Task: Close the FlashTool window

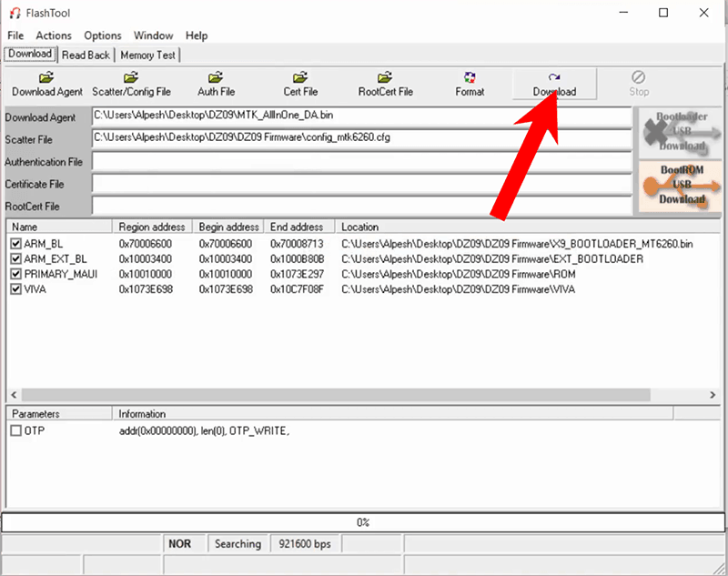Action: pyautogui.click(x=703, y=13)
